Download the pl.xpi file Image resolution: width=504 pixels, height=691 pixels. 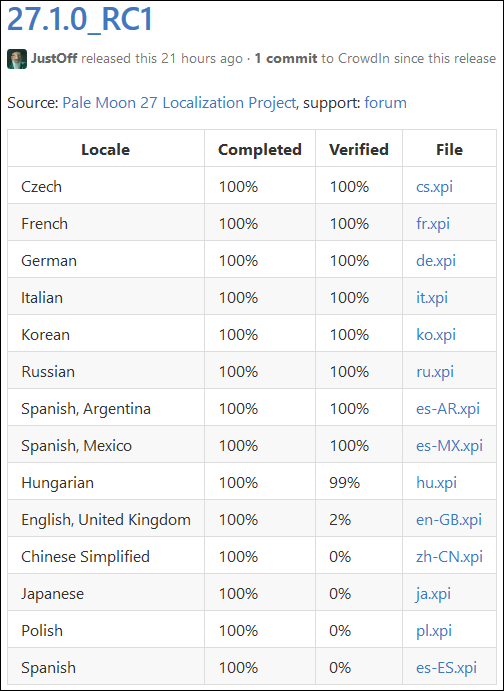[x=434, y=631]
